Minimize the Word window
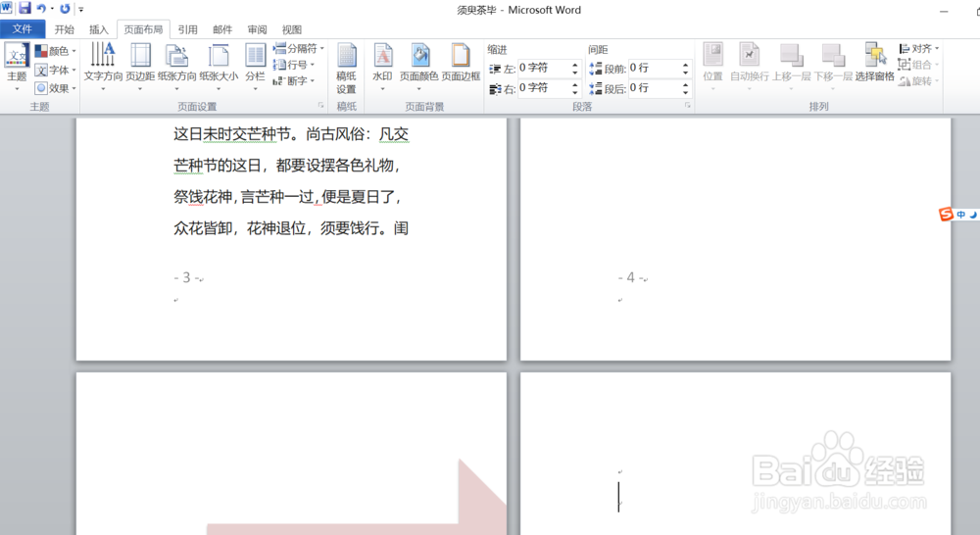 tap(944, 11)
